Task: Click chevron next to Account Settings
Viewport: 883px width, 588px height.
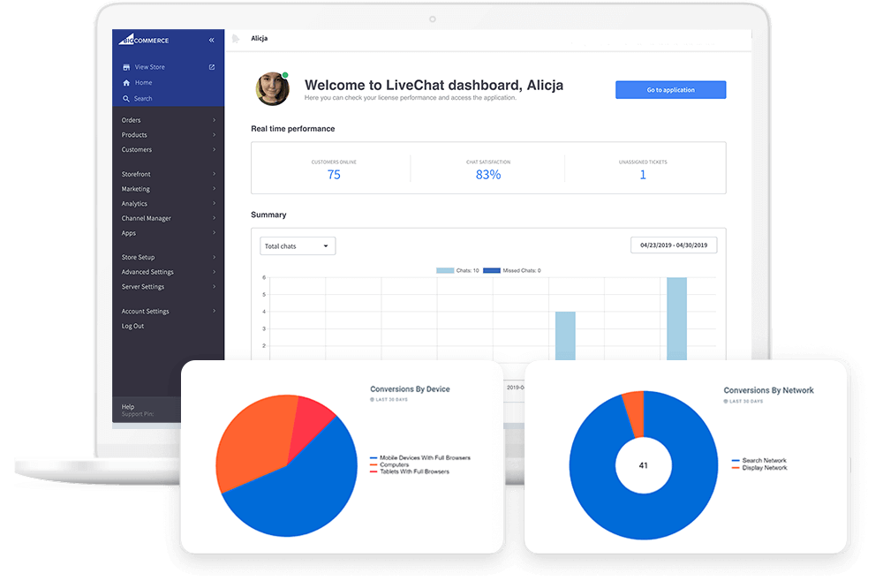Action: 214,311
